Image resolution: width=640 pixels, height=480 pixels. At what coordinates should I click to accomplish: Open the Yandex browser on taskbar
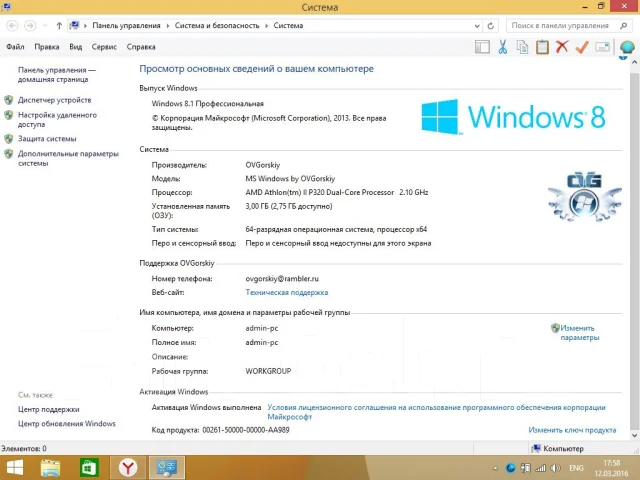tap(128, 467)
